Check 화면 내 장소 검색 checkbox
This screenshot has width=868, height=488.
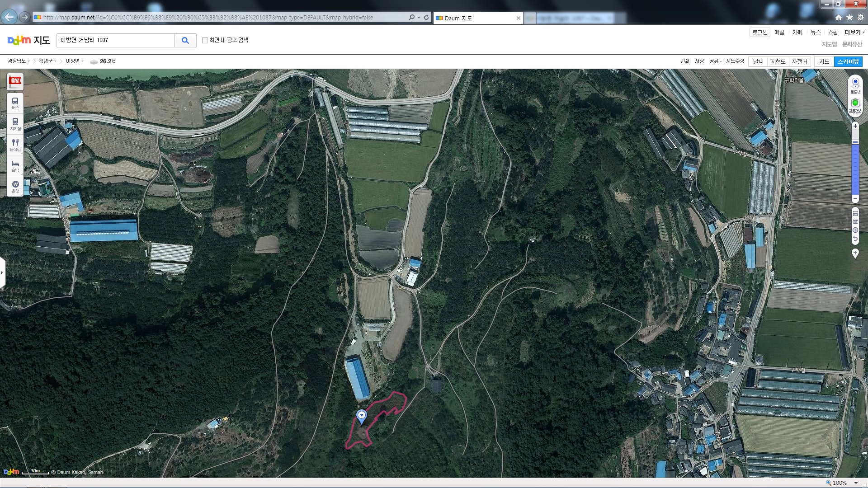[205, 40]
